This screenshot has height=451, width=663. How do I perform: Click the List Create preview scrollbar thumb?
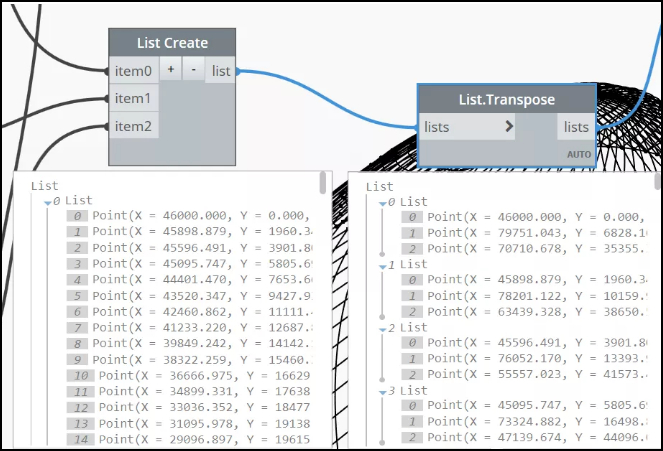323,183
